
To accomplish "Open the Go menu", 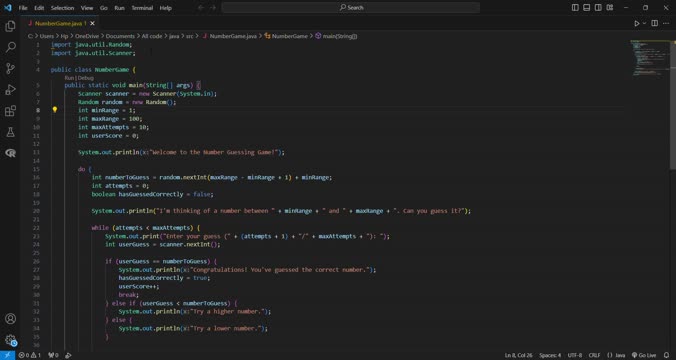I will click(103, 8).
